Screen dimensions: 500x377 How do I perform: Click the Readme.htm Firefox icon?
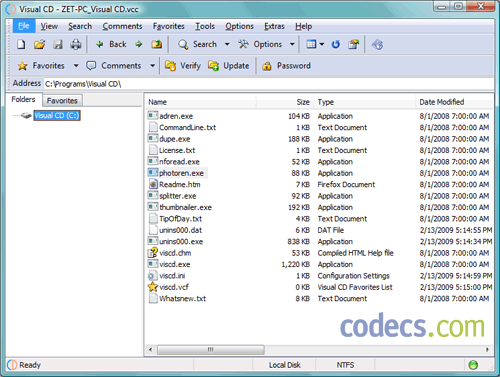(153, 184)
